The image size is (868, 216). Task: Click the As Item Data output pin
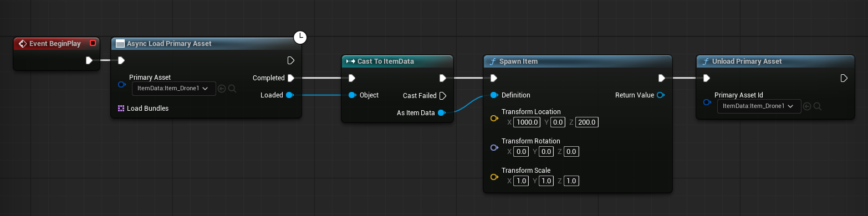(441, 113)
